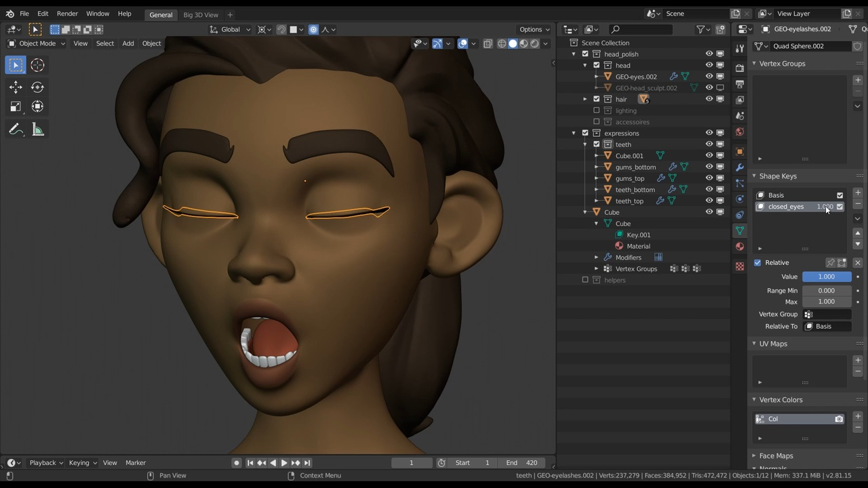Select the Rotate tool
This screenshot has height=488, width=868.
(37, 87)
